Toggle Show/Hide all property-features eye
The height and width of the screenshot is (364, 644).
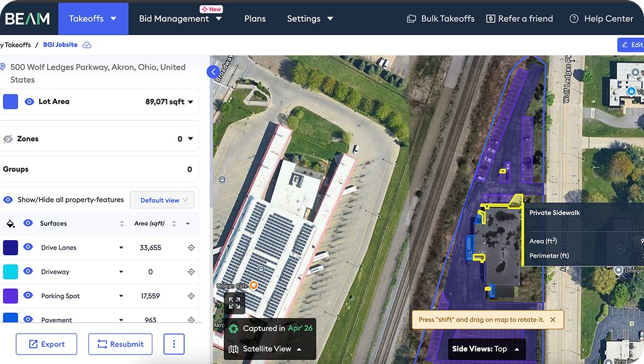[8, 200]
